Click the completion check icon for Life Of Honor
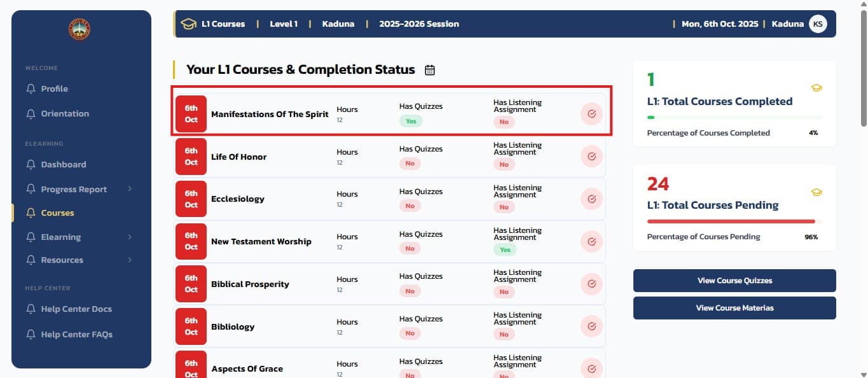Screen dimensions: 868x378 [x=591, y=156]
